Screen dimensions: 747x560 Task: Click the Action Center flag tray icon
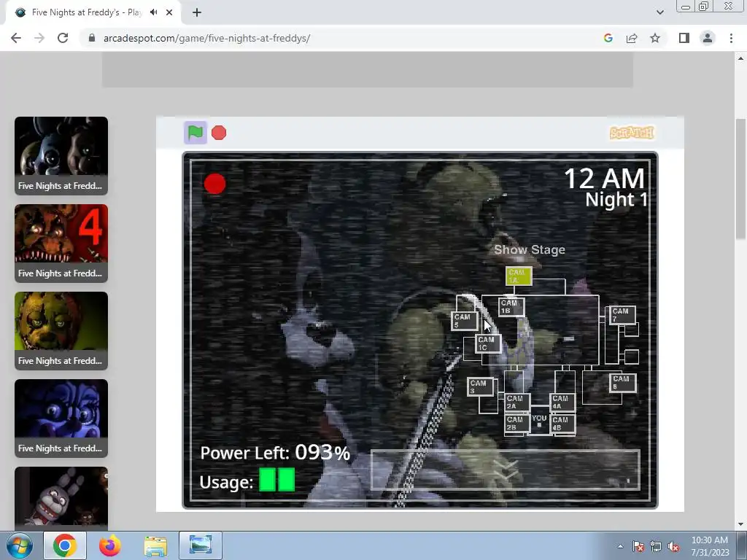click(638, 546)
